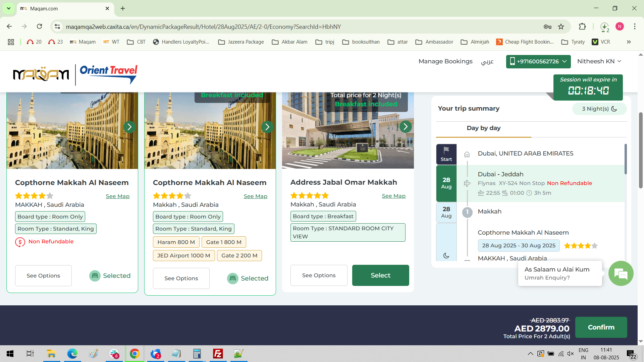Viewport: 644px width, 362px height.
Task: Click the password key icon in address bar
Action: pos(547,27)
